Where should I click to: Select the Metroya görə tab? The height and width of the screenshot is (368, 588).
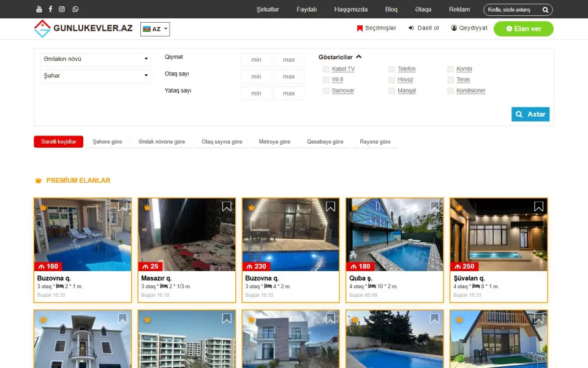point(274,142)
